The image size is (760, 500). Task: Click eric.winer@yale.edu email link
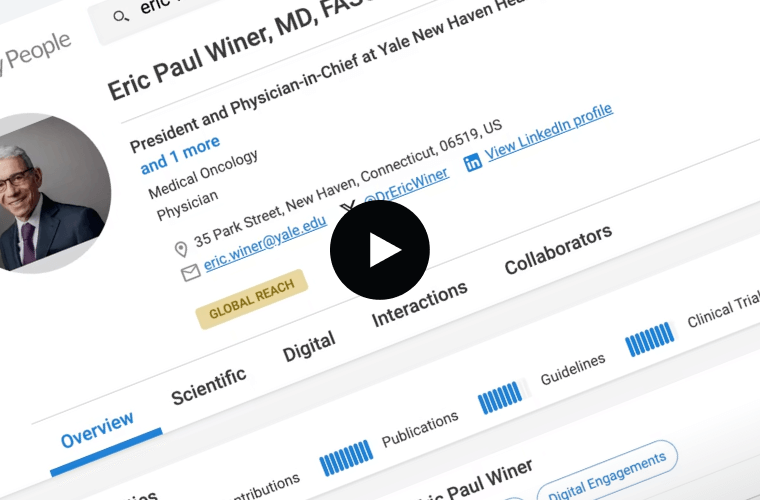tap(265, 243)
